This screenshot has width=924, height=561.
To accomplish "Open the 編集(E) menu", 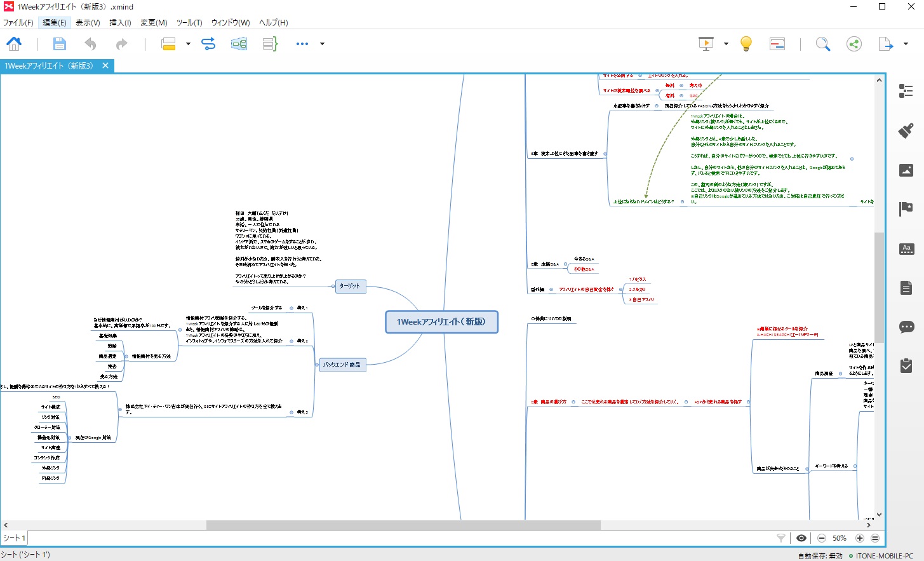I will tap(54, 22).
